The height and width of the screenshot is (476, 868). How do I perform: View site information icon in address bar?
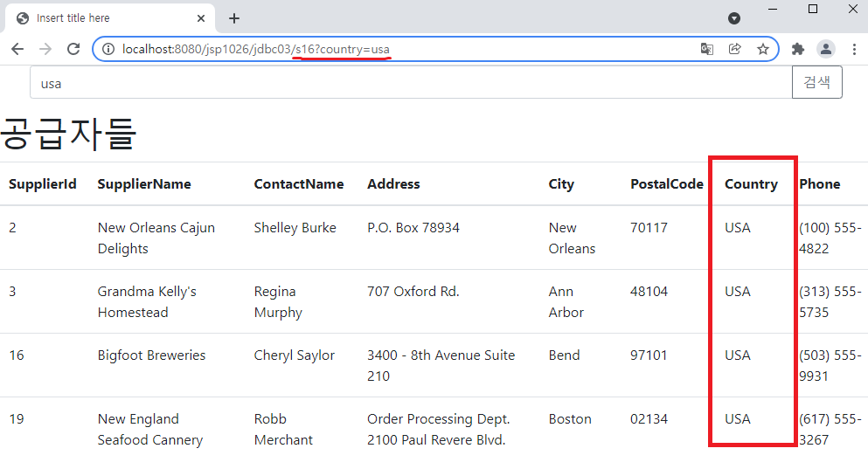[108, 49]
